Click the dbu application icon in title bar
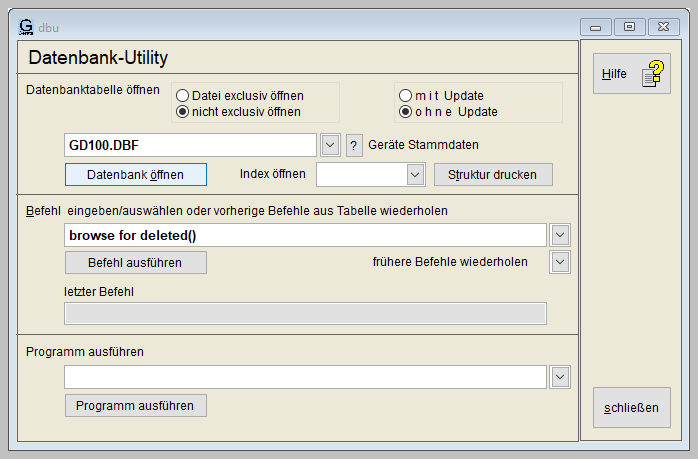The image size is (698, 459). click(x=26, y=26)
